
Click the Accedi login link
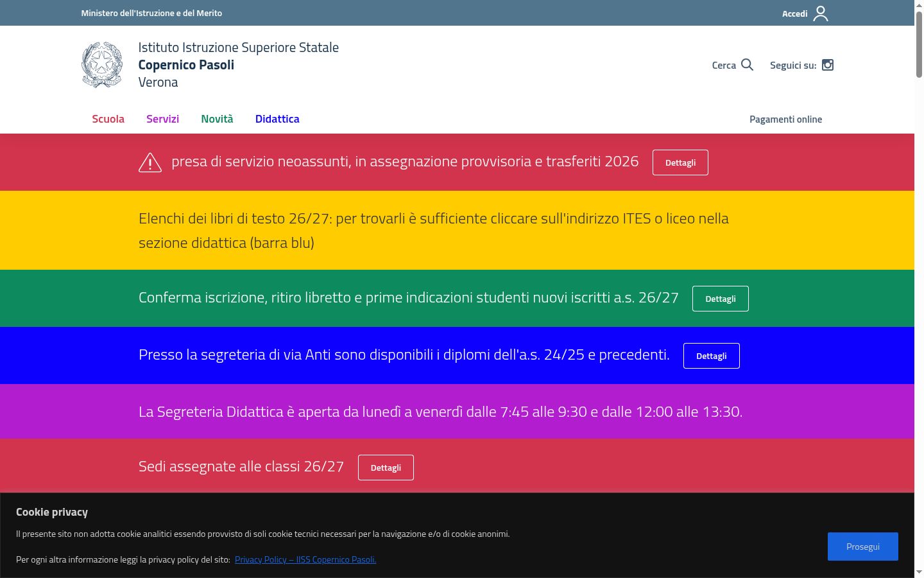(794, 13)
